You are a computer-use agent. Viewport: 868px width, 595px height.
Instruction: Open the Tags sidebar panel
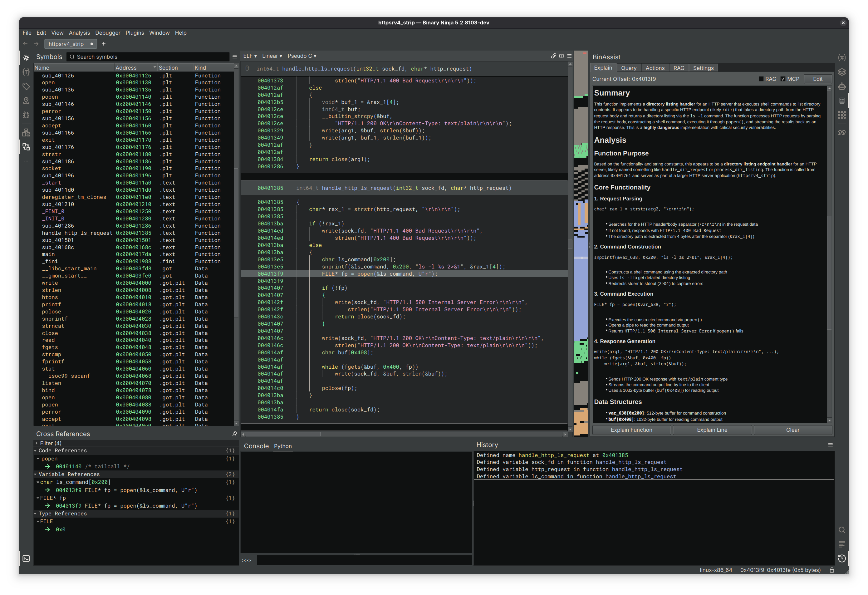pyautogui.click(x=26, y=86)
